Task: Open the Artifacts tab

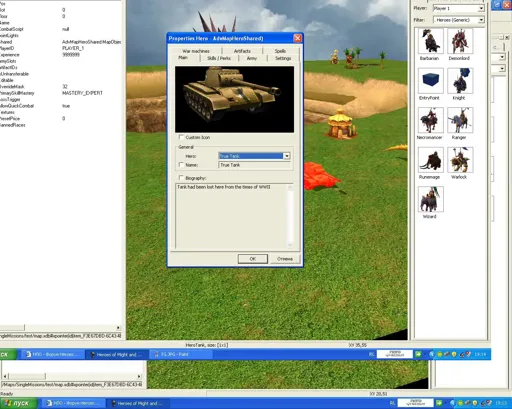Action: tap(242, 51)
